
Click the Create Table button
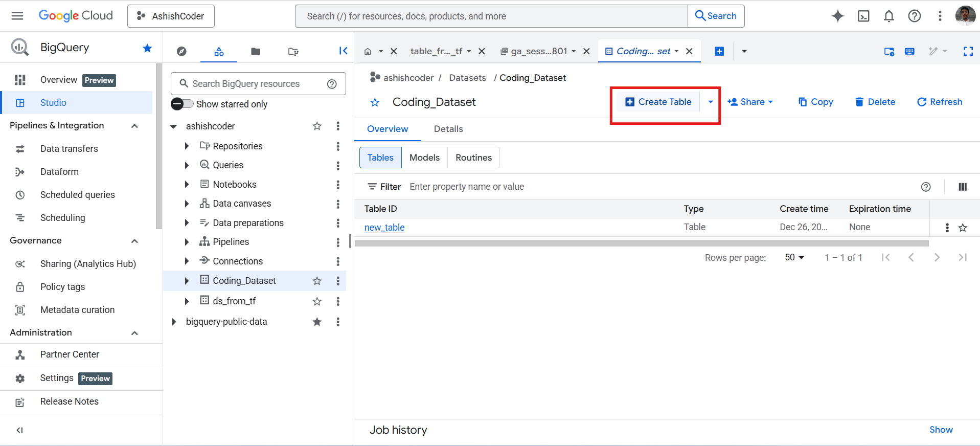click(x=658, y=102)
